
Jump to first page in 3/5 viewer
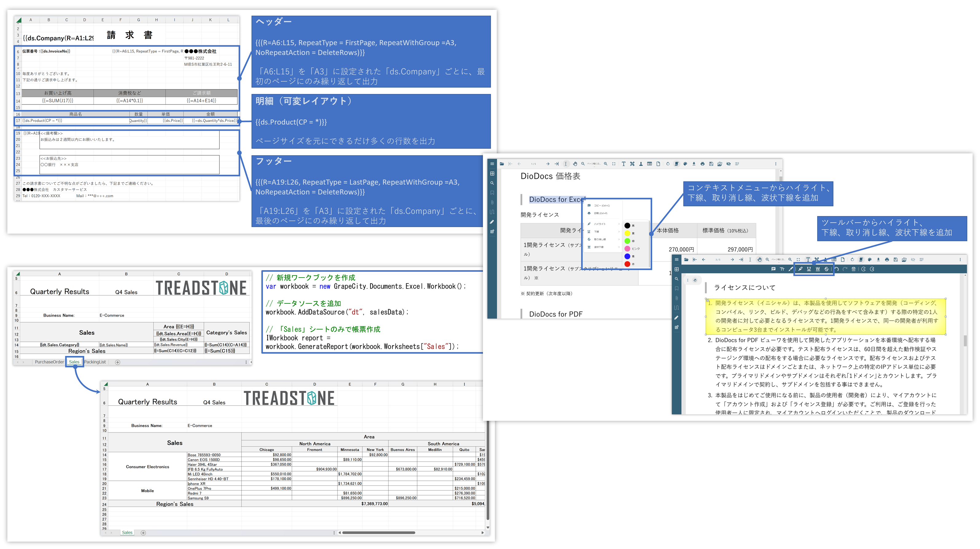pyautogui.click(x=695, y=260)
